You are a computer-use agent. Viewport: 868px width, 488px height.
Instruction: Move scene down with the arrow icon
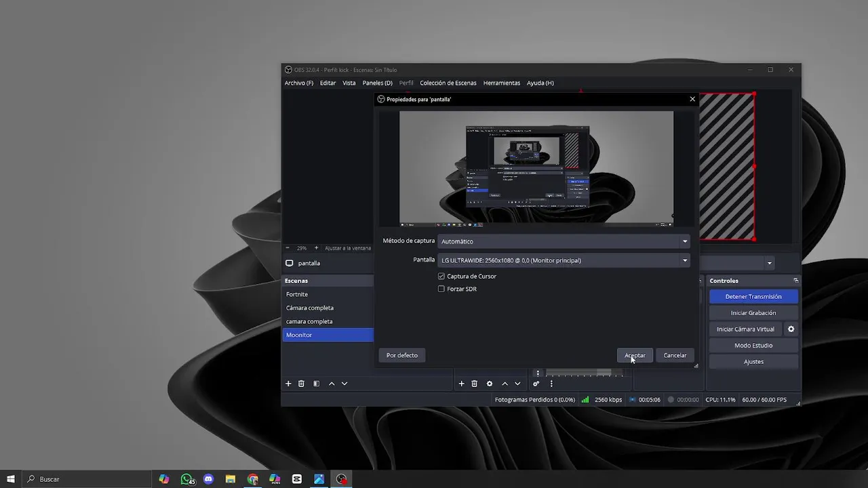[x=344, y=384]
